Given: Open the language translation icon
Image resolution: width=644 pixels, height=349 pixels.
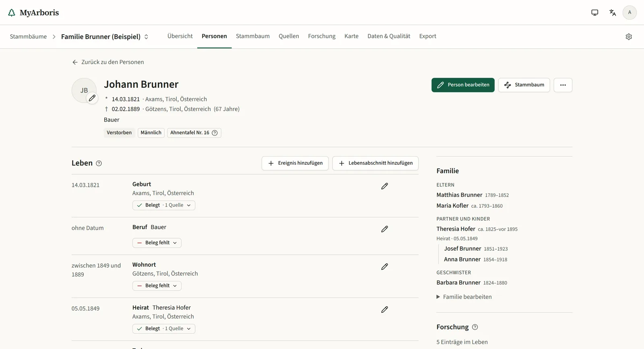Looking at the screenshot, I should (x=613, y=12).
